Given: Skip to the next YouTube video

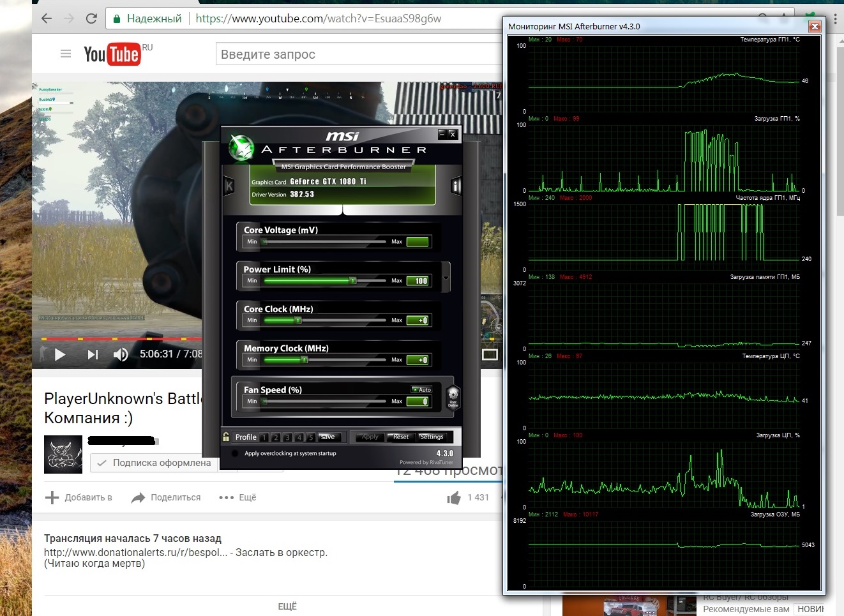Looking at the screenshot, I should pos(93,354).
